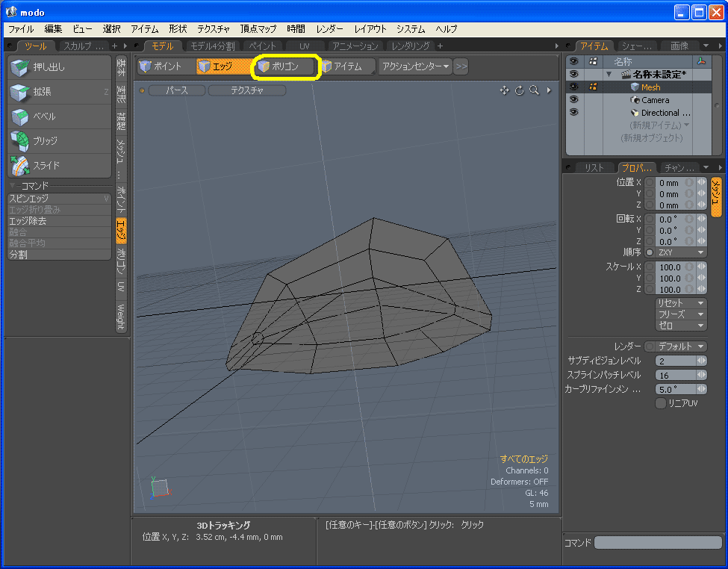The image size is (728, 569).
Task: Click the コマンド input field
Action: tap(658, 542)
